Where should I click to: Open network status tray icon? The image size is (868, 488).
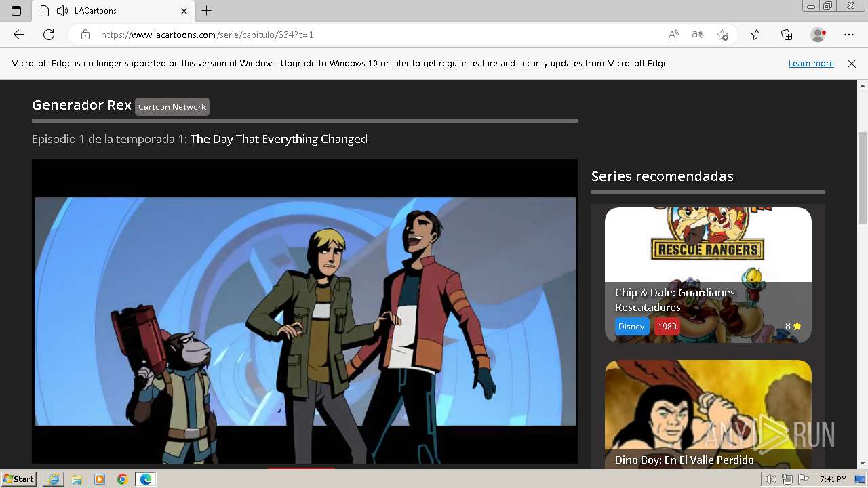(x=787, y=479)
